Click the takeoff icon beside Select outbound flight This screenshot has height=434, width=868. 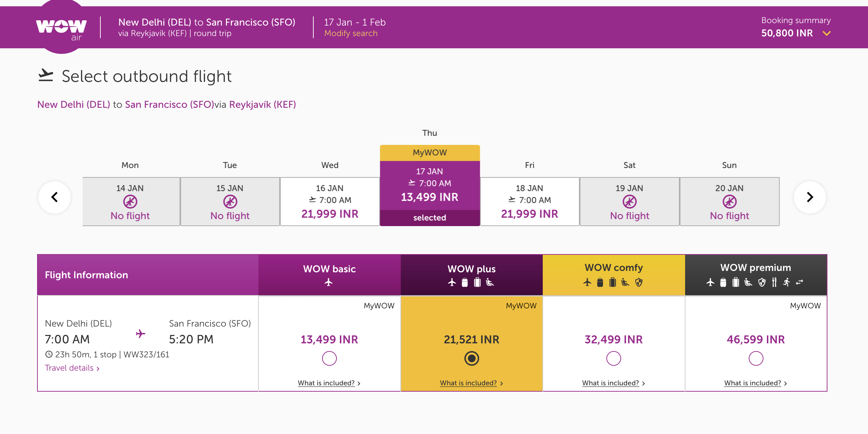[x=45, y=76]
